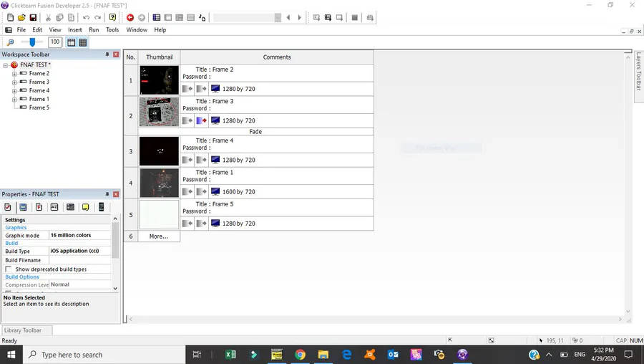Click the Undo arrow icon
This screenshot has width=644, height=364.
87,17
